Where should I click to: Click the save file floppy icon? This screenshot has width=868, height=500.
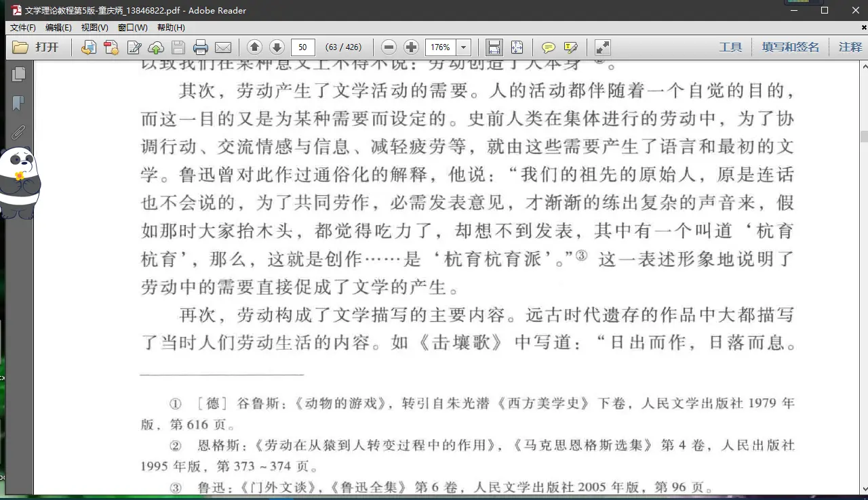[178, 47]
